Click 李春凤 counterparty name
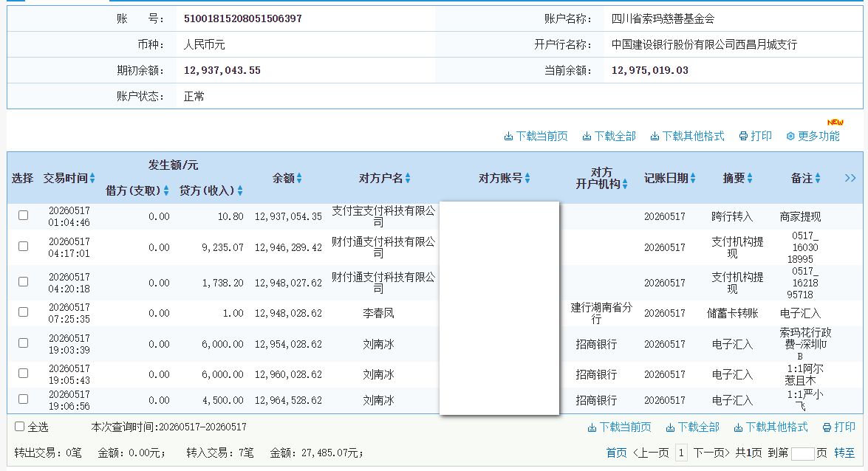 (379, 313)
